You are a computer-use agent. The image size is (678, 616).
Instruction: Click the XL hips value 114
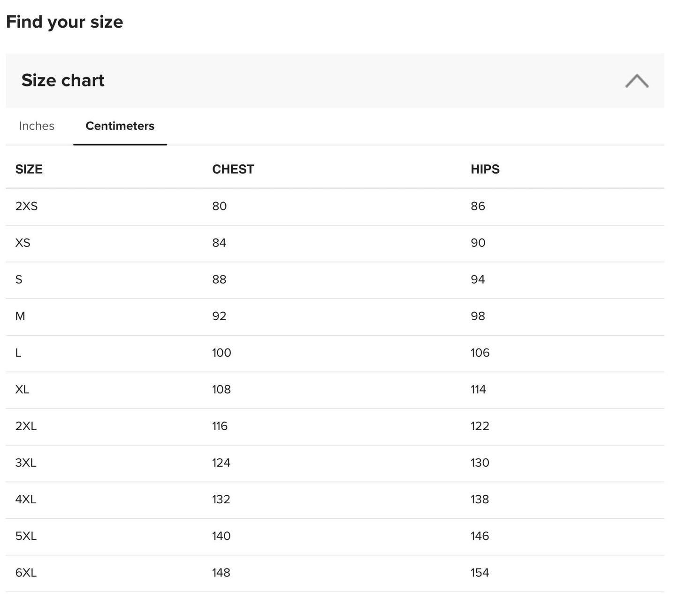(x=478, y=389)
